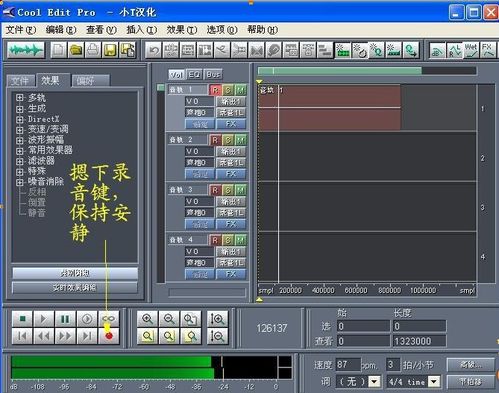Zoom out horizontally with minus magnifier

(x=169, y=319)
